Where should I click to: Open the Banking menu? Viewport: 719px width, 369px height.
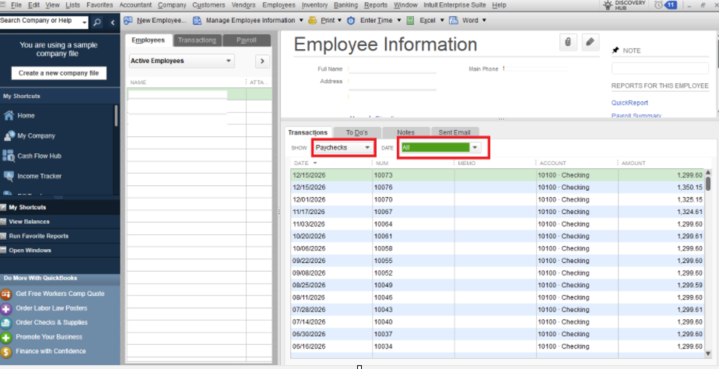(x=346, y=5)
